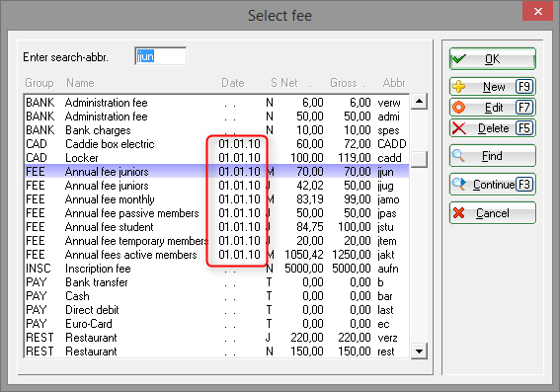
Task: Select the Annual fee student row
Action: [x=216, y=227]
